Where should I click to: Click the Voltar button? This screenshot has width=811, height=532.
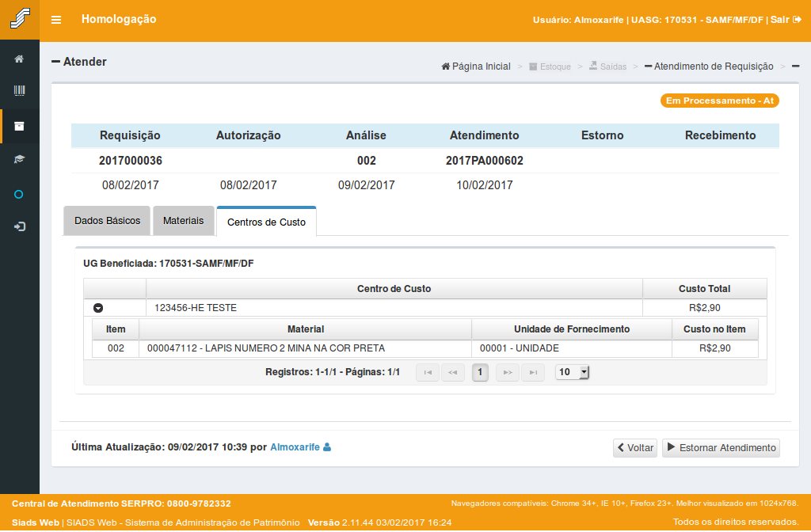635,448
